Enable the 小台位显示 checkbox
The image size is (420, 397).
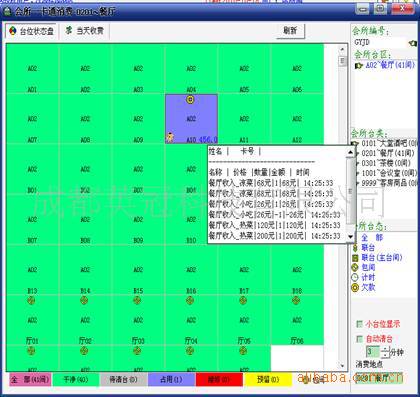pos(359,324)
